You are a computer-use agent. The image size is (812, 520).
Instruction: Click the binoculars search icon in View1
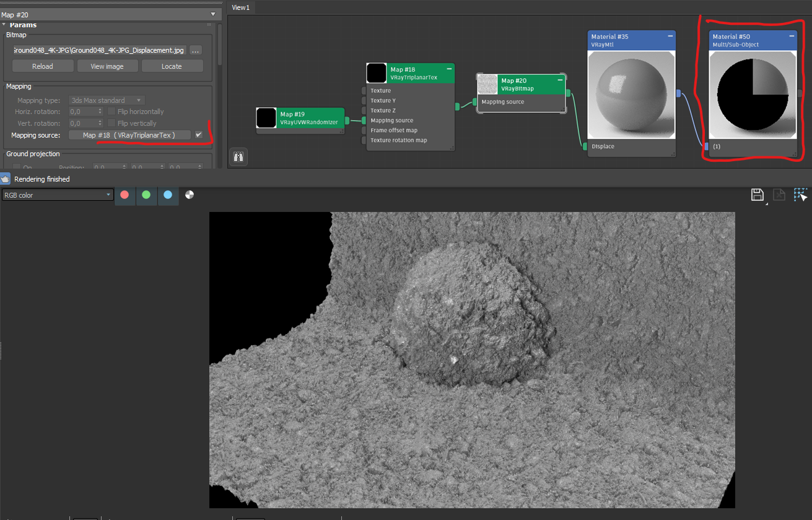(x=238, y=157)
